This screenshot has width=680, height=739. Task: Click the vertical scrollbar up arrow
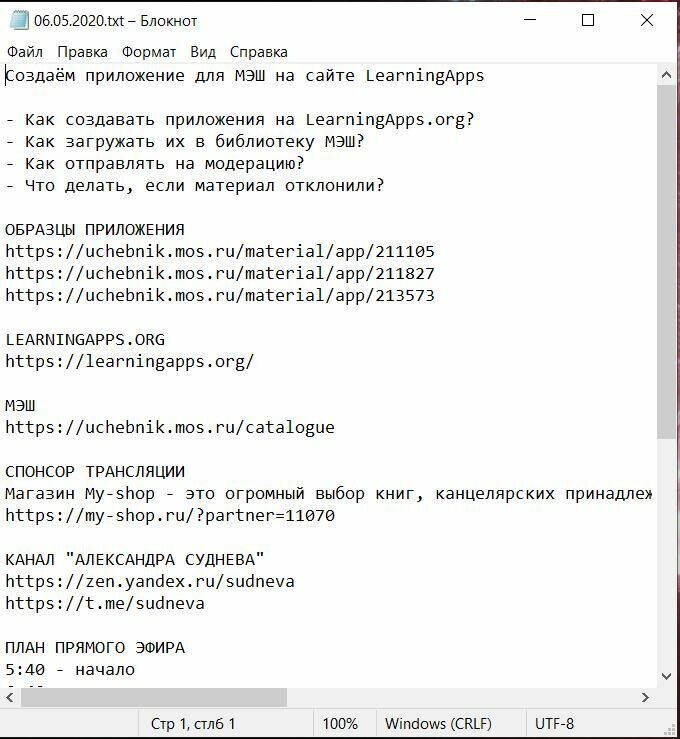(x=666, y=75)
